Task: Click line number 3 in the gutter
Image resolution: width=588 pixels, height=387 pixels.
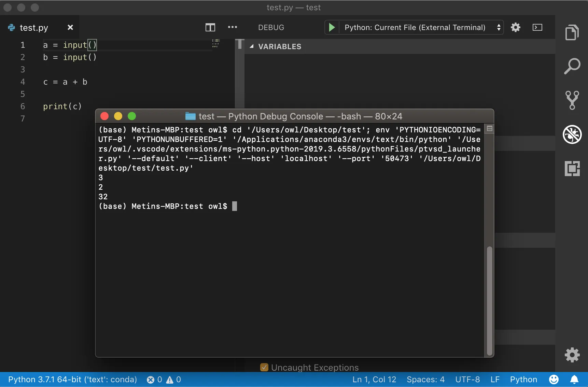Action: (23, 69)
